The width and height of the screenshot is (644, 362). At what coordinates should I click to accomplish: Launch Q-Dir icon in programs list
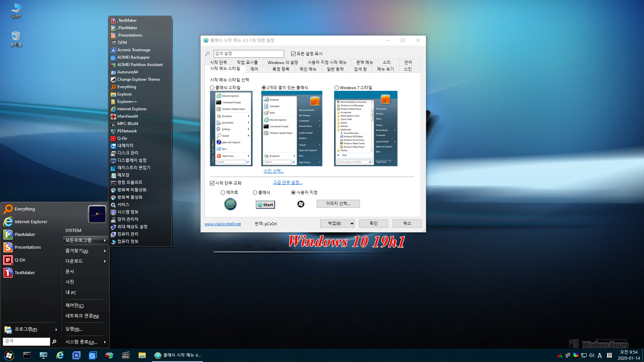click(x=113, y=138)
